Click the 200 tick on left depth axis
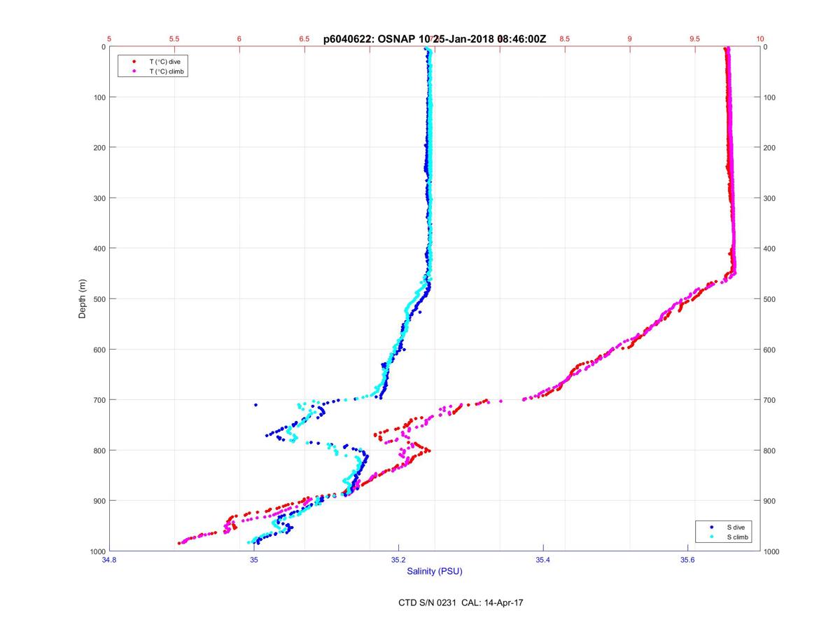This screenshot has width=840, height=620. coord(99,148)
